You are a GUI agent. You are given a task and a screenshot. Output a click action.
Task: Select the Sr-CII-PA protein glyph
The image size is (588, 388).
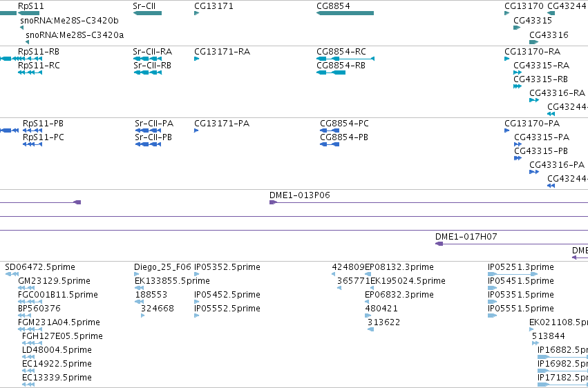tap(148, 130)
